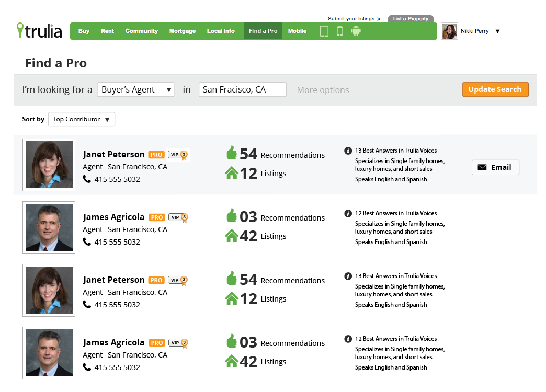Click the Email button for Janet Peterson
The height and width of the screenshot is (392, 546).
(495, 167)
